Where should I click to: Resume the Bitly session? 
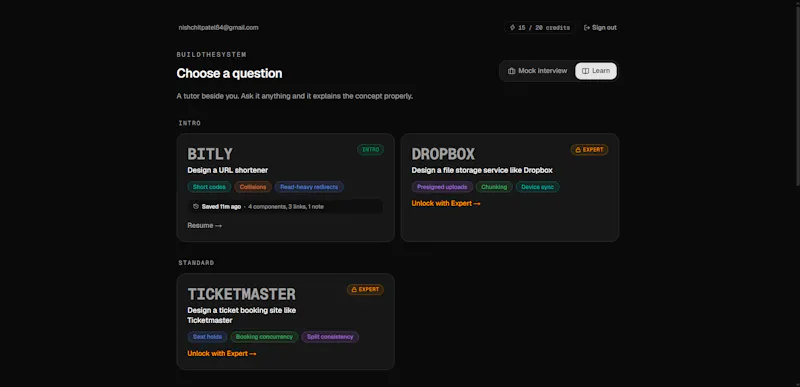click(x=205, y=225)
